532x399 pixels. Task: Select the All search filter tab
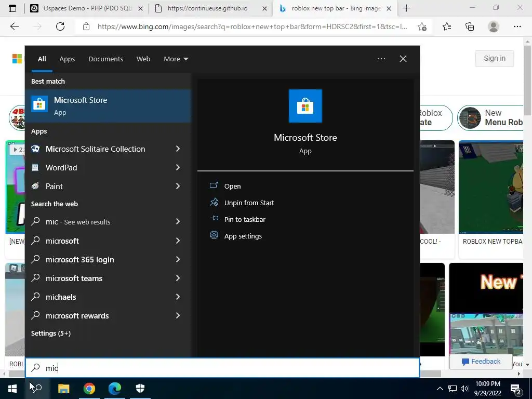(42, 59)
